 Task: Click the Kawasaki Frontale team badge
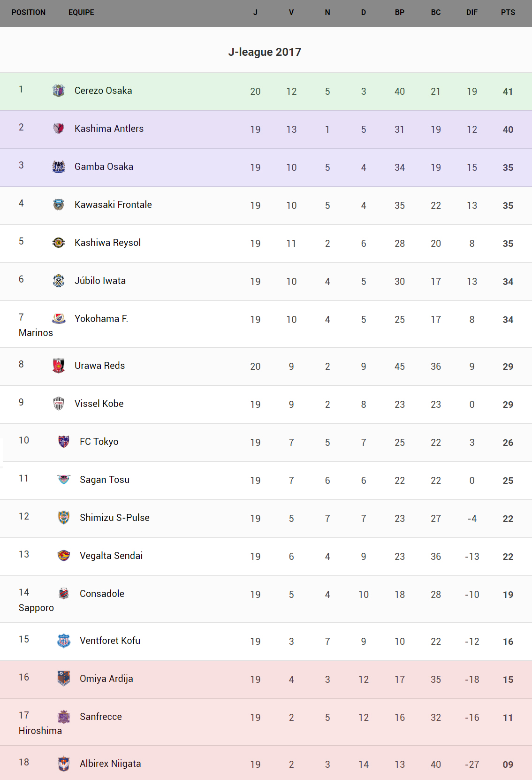(x=59, y=205)
